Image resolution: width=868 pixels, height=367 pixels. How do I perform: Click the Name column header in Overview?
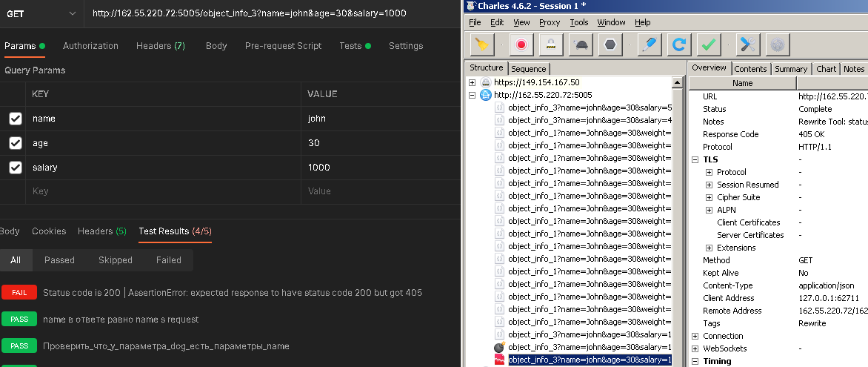tap(742, 83)
